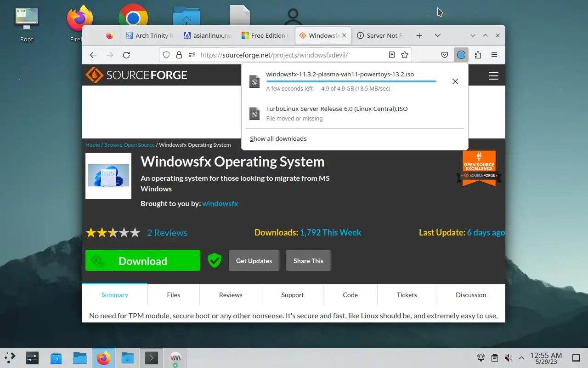Open the site permissions icon in the address bar
This screenshot has width=588, height=368.
[192, 55]
